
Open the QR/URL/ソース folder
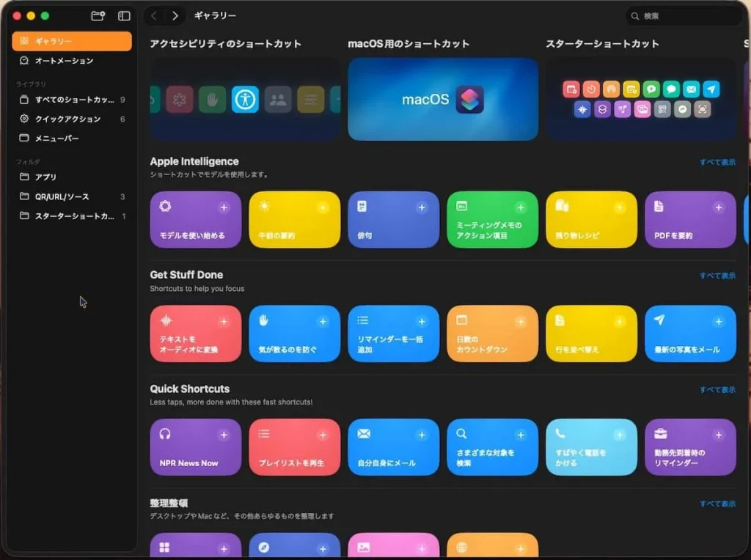coord(72,196)
